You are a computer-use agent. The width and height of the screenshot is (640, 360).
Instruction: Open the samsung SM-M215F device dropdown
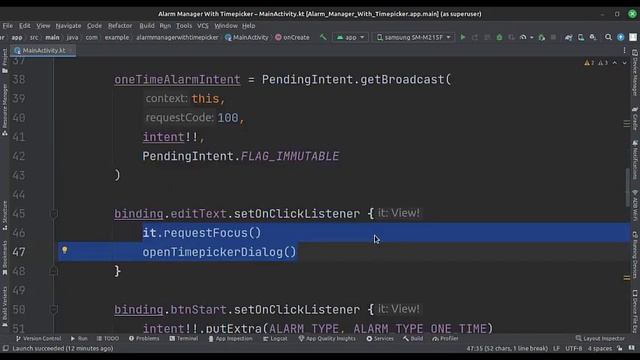(x=413, y=37)
